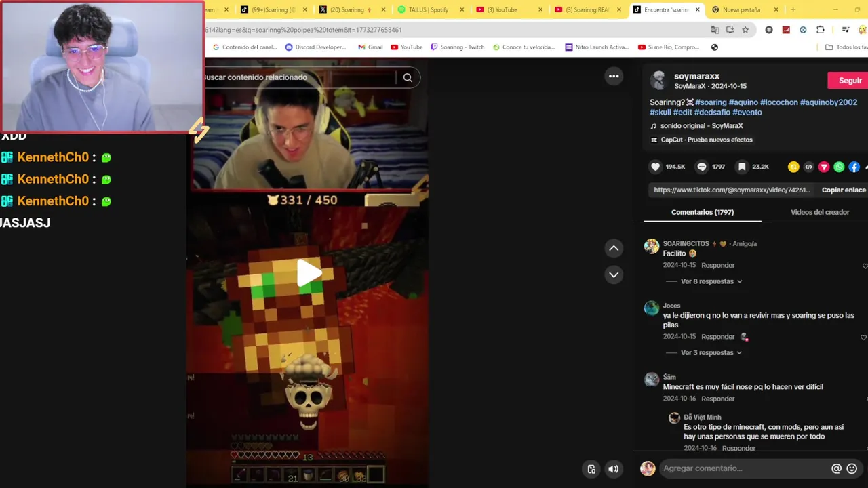Screen dimensions: 868x488
Task: Open the three-dot more options menu
Action: pyautogui.click(x=614, y=76)
